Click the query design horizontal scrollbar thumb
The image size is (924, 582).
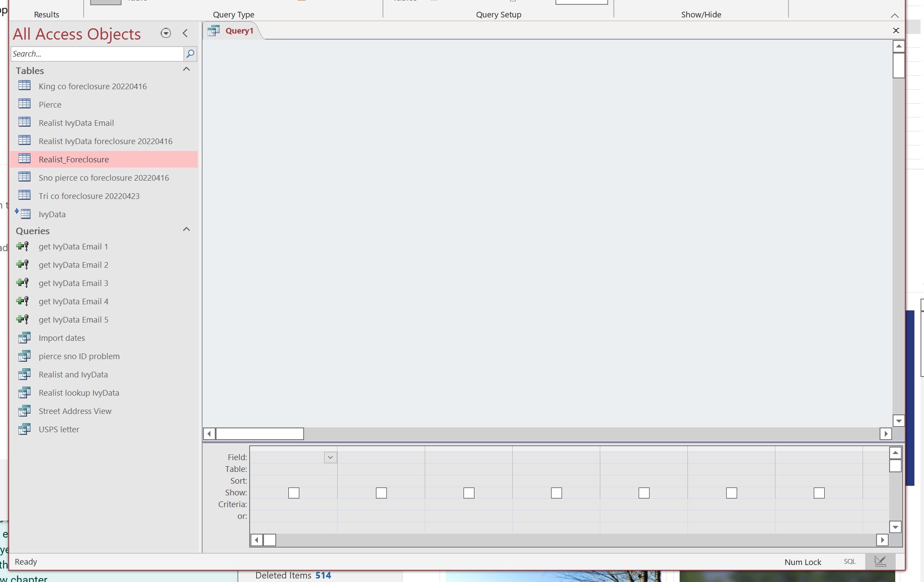pyautogui.click(x=260, y=434)
